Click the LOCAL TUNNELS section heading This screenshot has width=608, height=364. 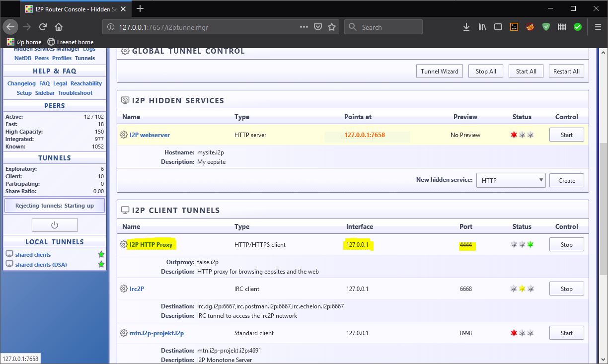pyautogui.click(x=55, y=242)
